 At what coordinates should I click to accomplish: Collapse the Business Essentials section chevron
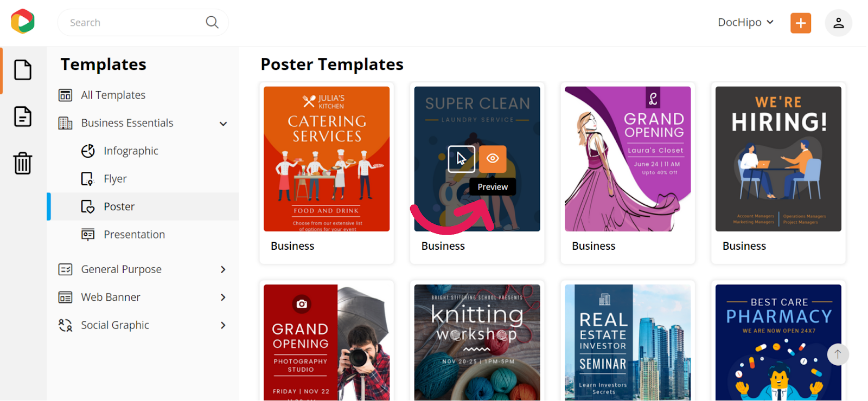click(223, 124)
